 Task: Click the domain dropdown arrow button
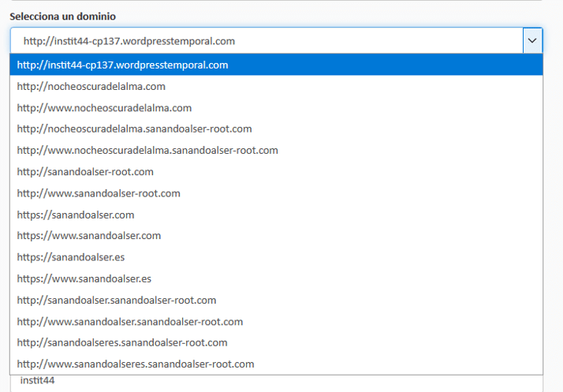click(x=532, y=40)
